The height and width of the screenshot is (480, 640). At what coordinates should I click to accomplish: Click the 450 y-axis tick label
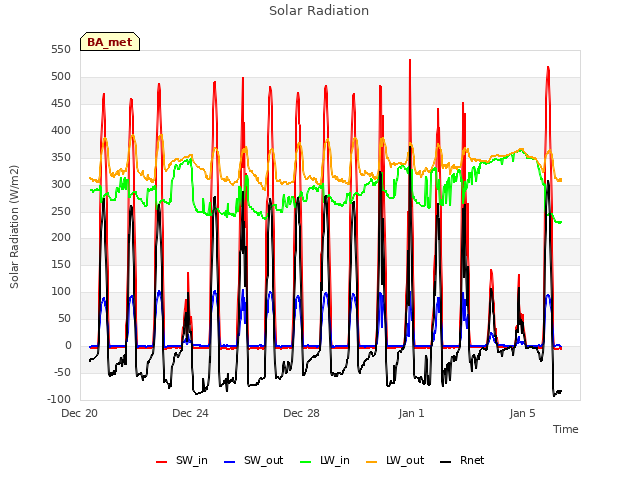(x=61, y=104)
